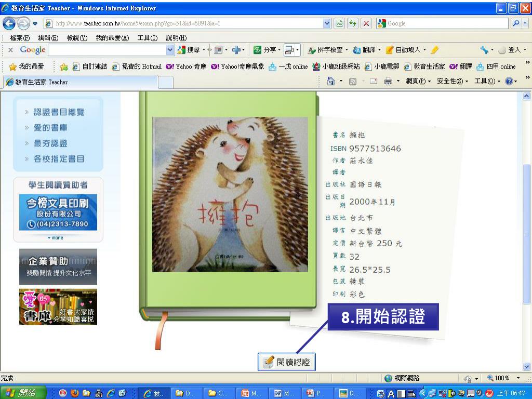This screenshot has width=532, height=399.
Task: Click the red Stop loading icon
Action: (x=366, y=23)
